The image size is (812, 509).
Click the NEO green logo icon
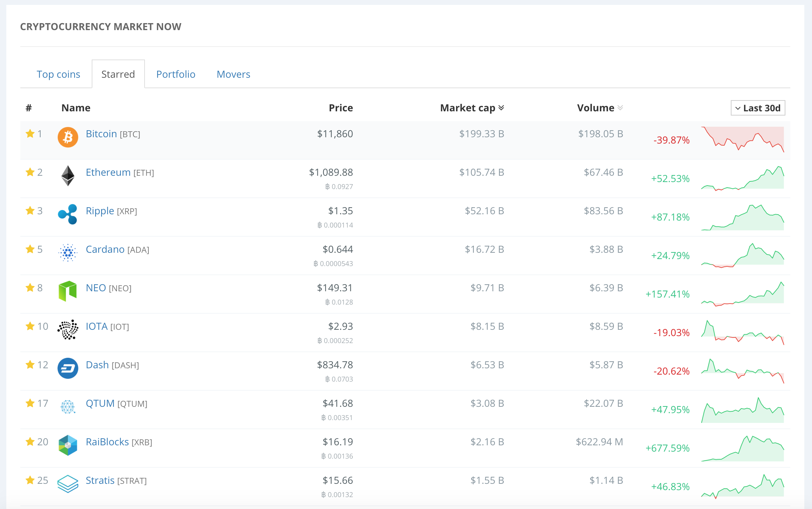click(68, 291)
